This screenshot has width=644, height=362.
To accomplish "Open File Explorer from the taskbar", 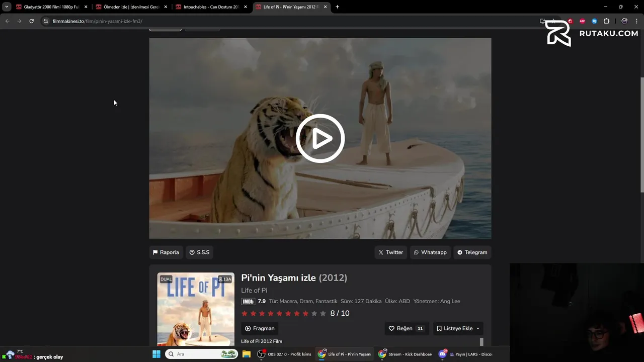I will [x=247, y=354].
